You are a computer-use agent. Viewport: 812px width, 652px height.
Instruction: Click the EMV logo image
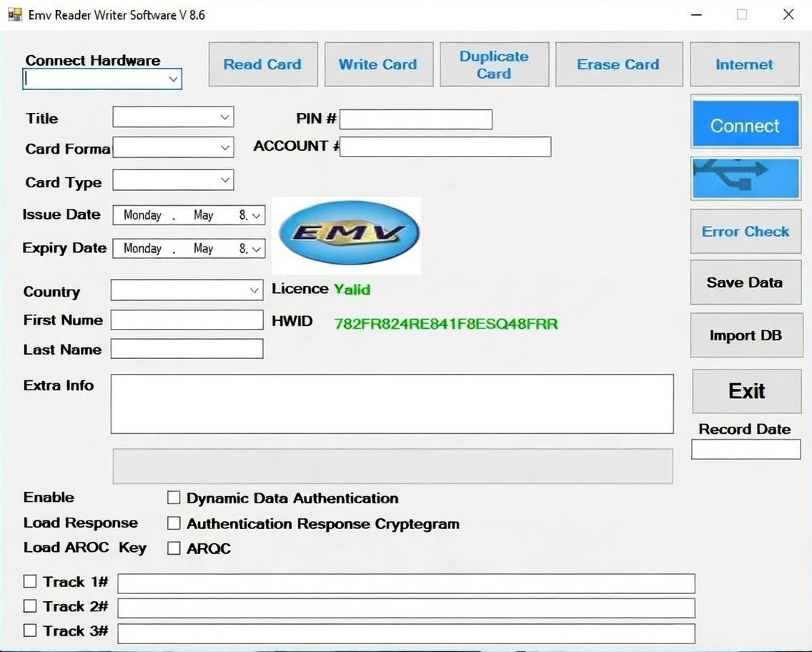[347, 234]
